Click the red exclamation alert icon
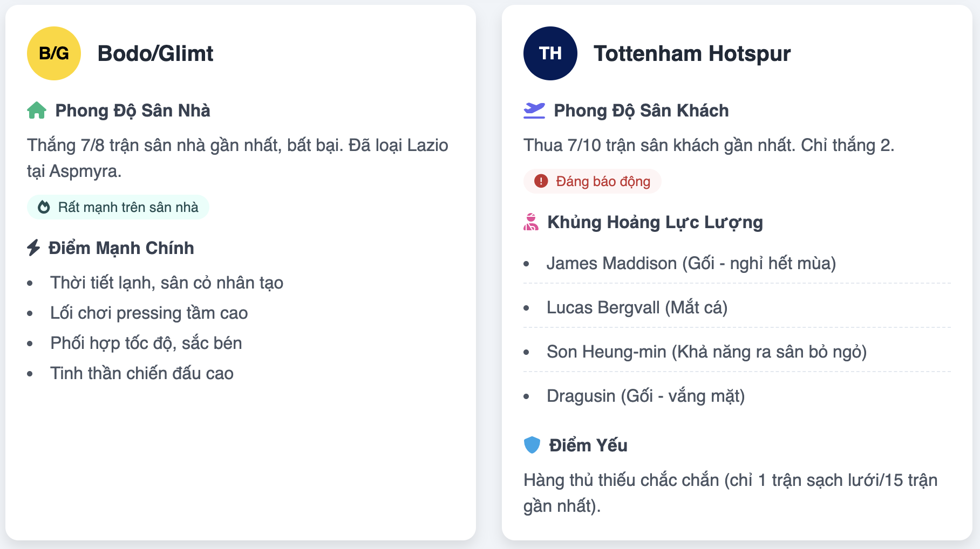 coord(541,181)
